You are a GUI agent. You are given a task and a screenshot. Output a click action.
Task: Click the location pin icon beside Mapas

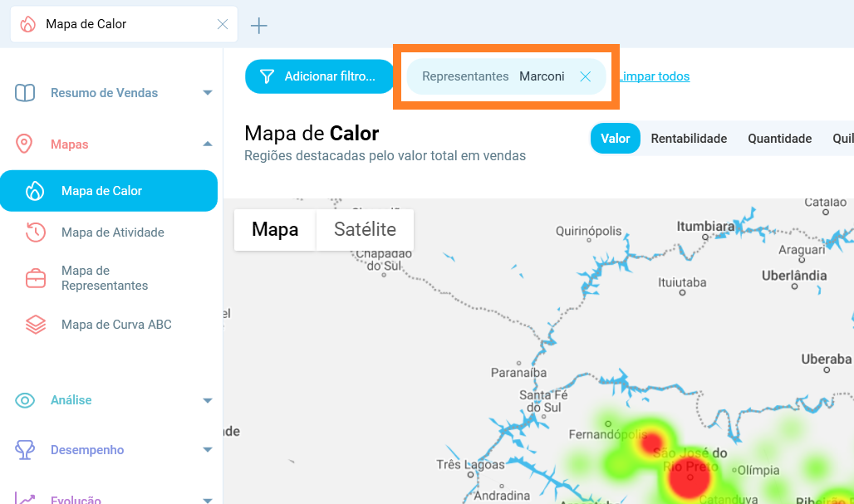pyautogui.click(x=24, y=144)
